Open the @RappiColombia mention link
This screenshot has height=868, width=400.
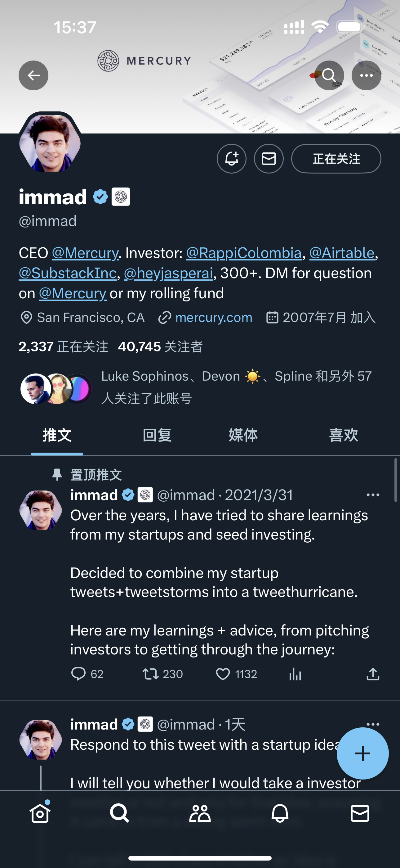click(244, 253)
